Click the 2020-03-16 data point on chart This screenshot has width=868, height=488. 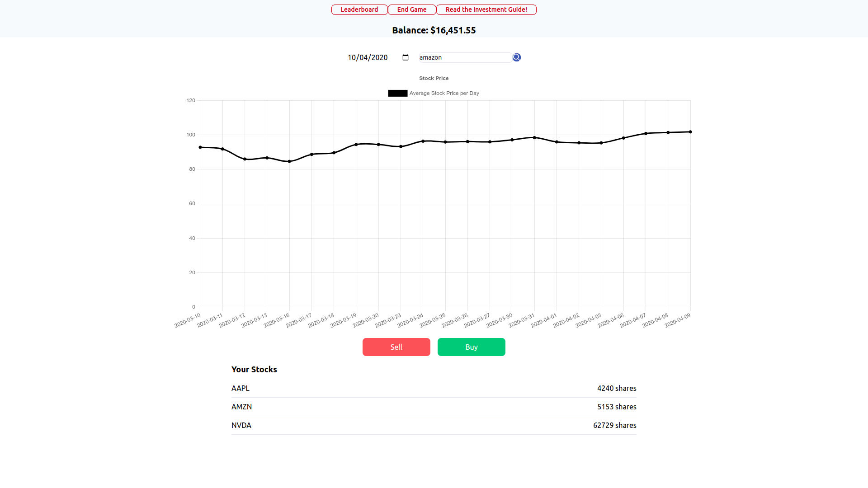[289, 161]
